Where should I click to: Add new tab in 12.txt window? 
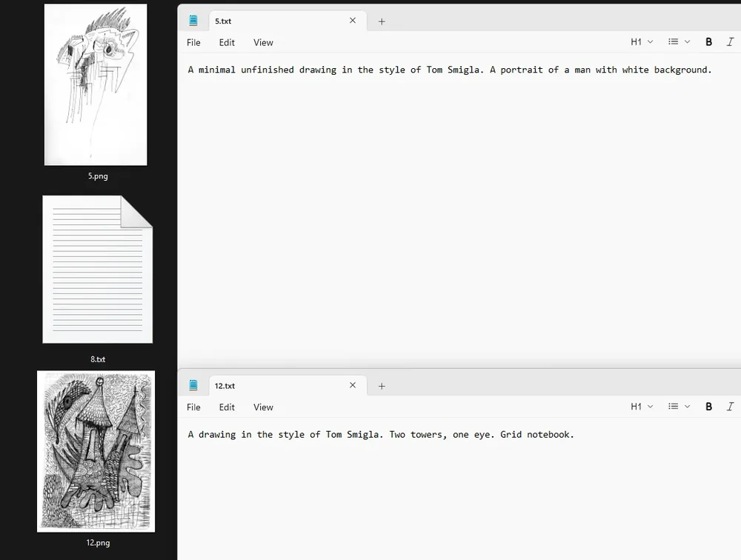click(382, 386)
